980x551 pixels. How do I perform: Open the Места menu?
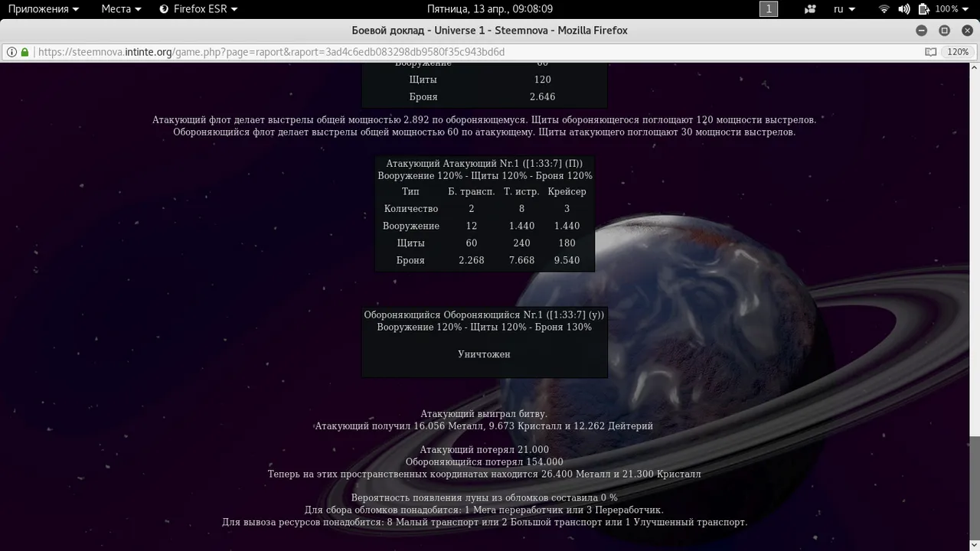coord(121,9)
